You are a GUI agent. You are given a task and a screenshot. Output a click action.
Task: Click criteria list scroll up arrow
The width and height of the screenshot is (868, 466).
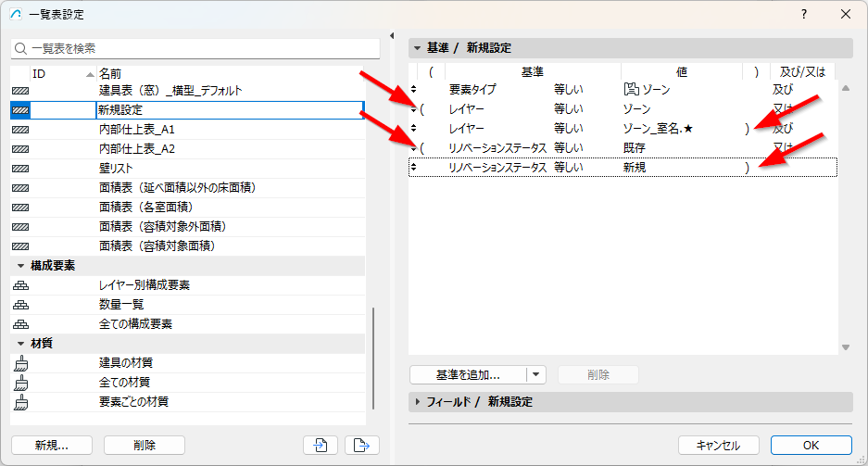[845, 89]
